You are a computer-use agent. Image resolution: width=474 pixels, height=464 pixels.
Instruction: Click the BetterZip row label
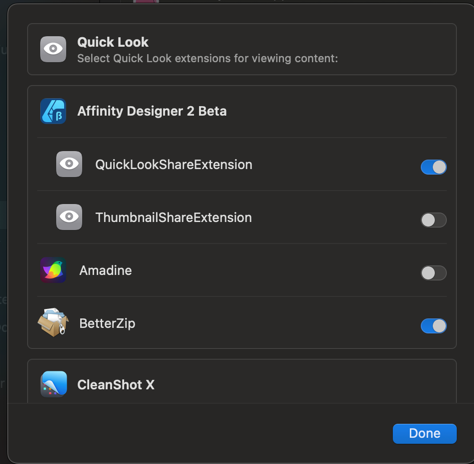point(107,323)
